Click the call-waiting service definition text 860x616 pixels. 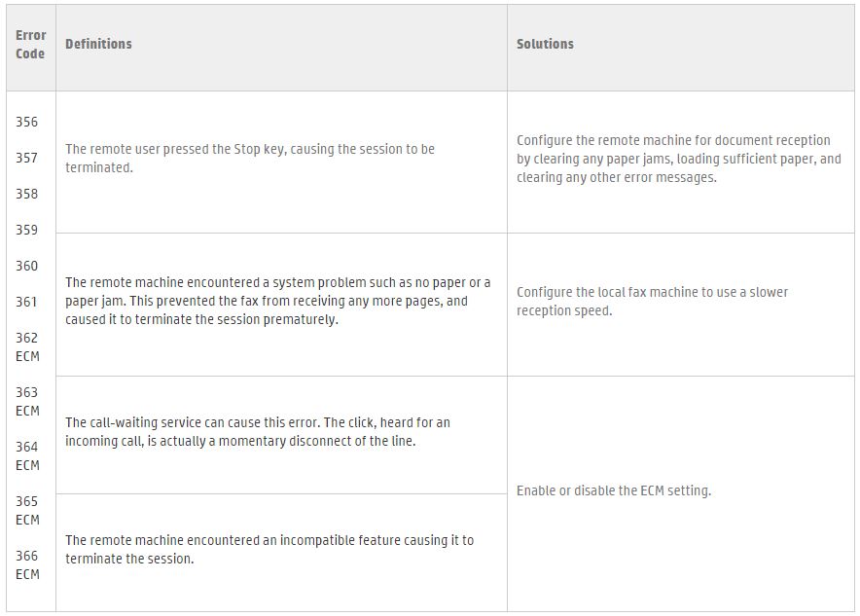point(258,432)
